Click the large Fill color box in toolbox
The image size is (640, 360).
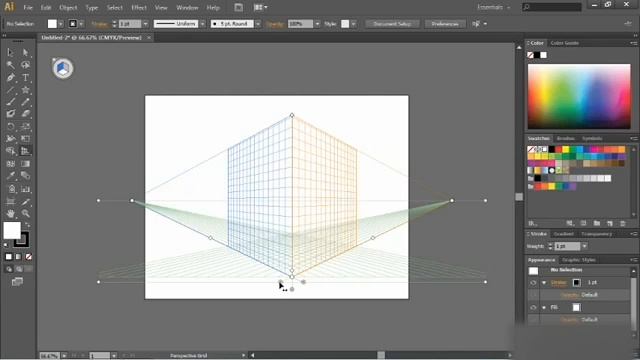[x=12, y=231]
